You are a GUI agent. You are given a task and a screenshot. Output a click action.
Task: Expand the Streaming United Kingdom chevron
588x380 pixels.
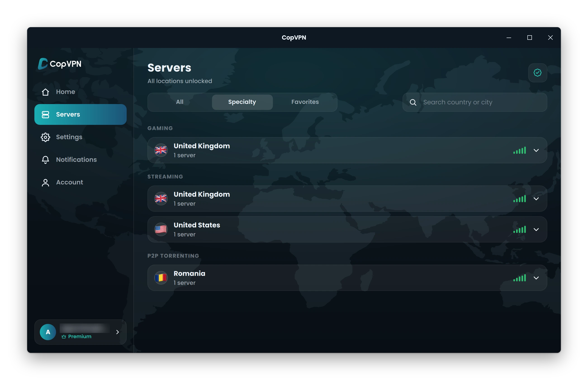(x=536, y=199)
